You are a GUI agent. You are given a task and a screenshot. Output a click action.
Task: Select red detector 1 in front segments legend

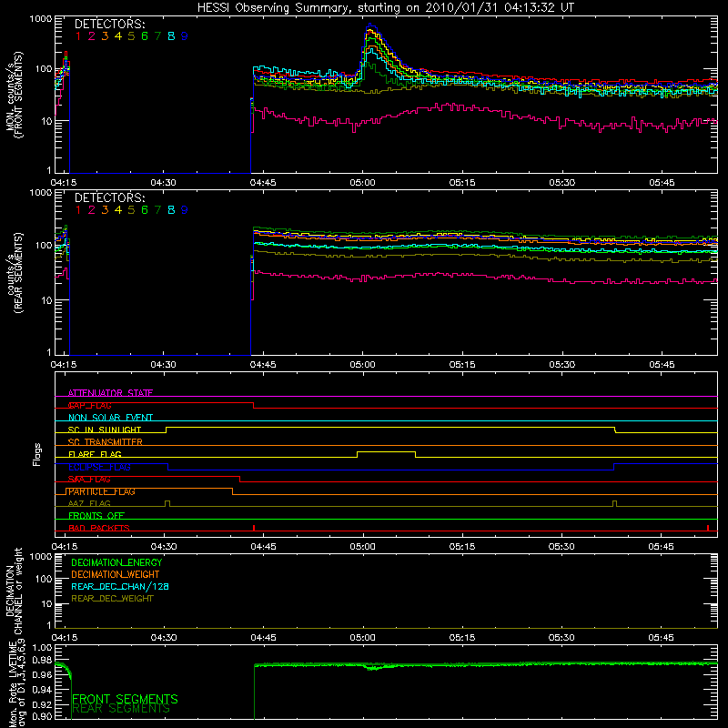click(78, 36)
